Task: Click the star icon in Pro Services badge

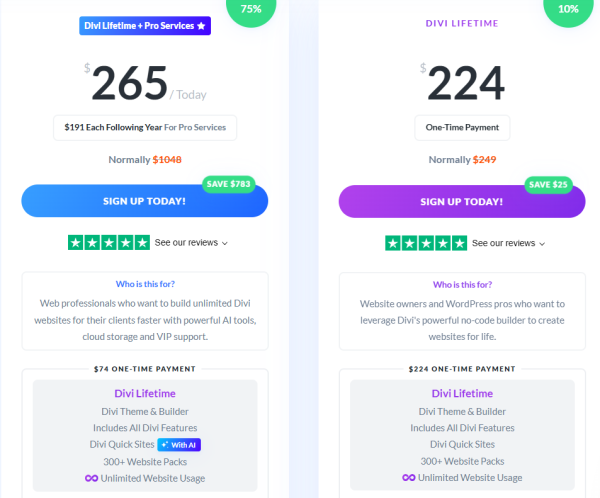Action: 201,26
